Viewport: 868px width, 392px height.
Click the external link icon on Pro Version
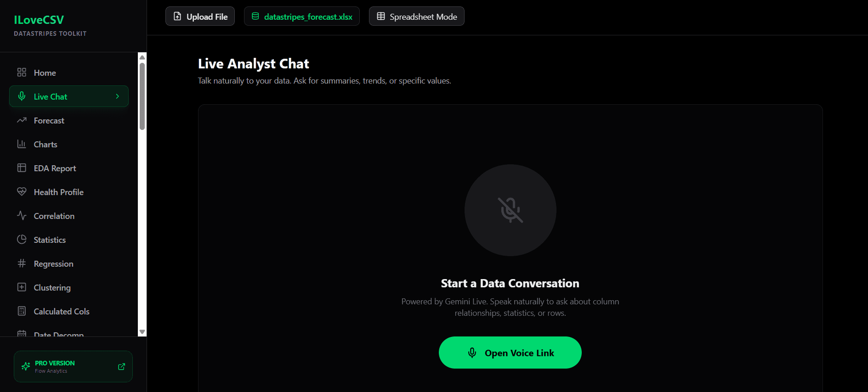(x=121, y=366)
